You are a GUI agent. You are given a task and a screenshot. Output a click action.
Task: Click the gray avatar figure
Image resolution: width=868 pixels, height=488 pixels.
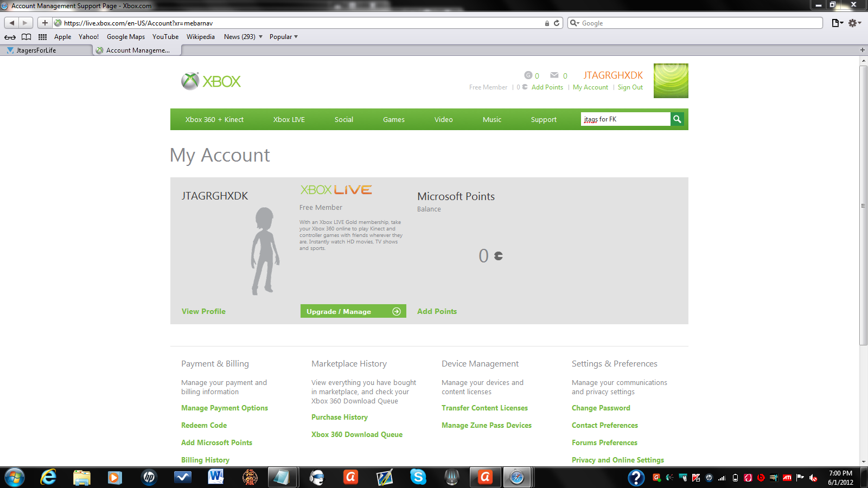point(265,251)
